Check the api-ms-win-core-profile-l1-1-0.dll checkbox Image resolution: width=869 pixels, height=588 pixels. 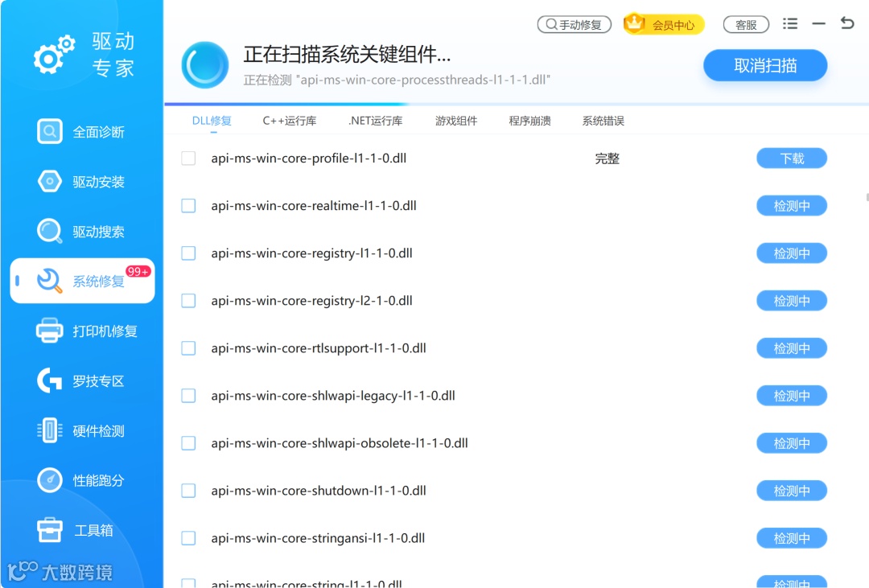pos(188,158)
